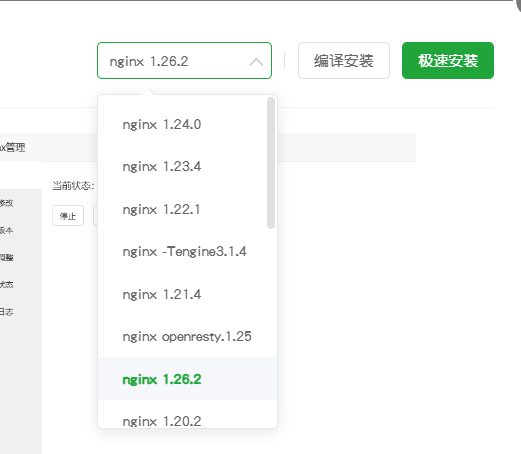Open the 修改 item in the sidebar
This screenshot has width=521, height=454.
7,203
